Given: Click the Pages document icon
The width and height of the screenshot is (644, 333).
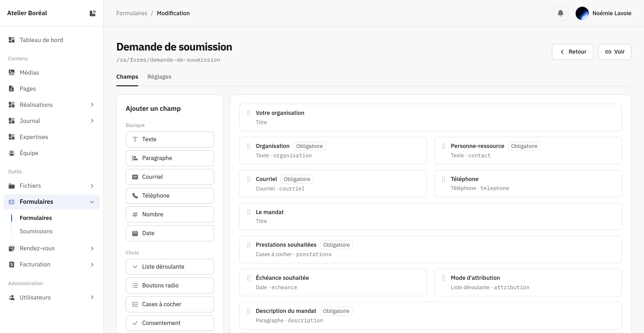Looking at the screenshot, I should (11, 89).
